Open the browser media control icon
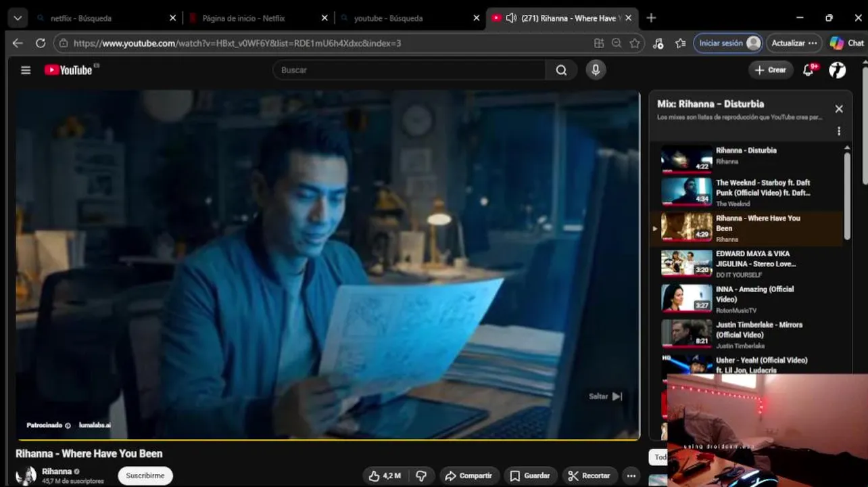 click(x=658, y=43)
